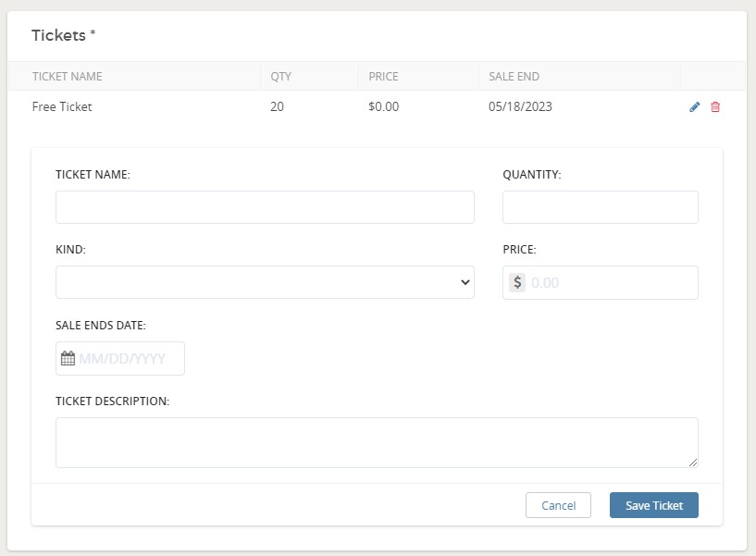Screen dimensions: 756x556
Task: Click the SALE END column header
Action: [x=514, y=77]
